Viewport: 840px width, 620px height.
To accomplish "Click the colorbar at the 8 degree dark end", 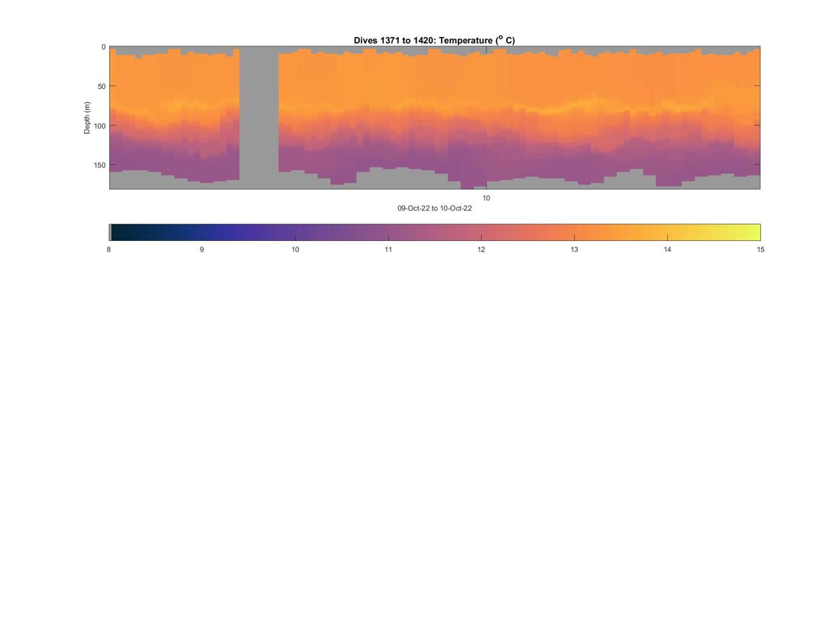I will [x=114, y=232].
